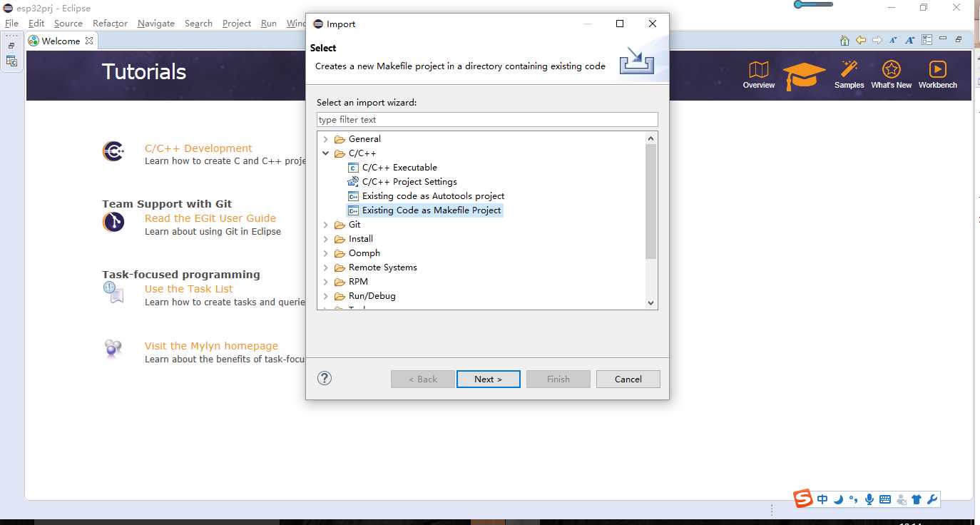The width and height of the screenshot is (980, 525).
Task: Reduce font size with smaller A icon
Action: 893,41
